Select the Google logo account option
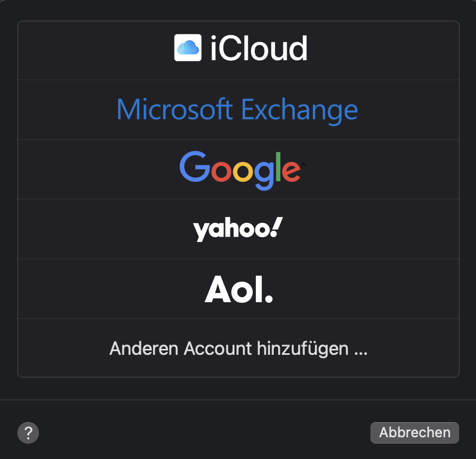This screenshot has height=459, width=476. [242, 170]
